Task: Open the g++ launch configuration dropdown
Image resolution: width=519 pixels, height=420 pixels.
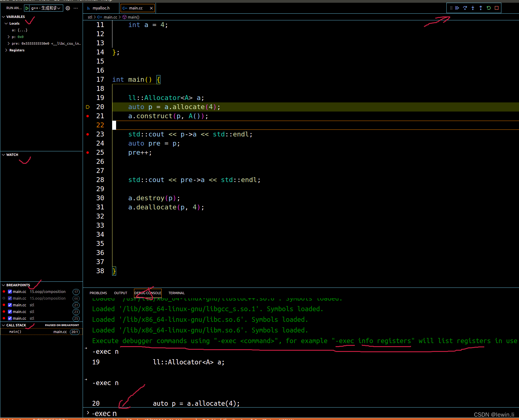Action: click(x=46, y=8)
